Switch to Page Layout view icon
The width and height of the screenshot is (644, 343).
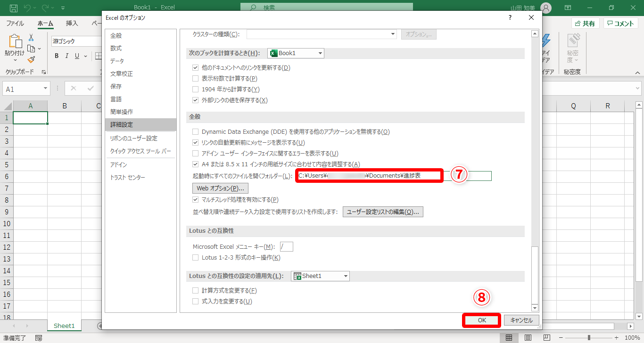528,338
